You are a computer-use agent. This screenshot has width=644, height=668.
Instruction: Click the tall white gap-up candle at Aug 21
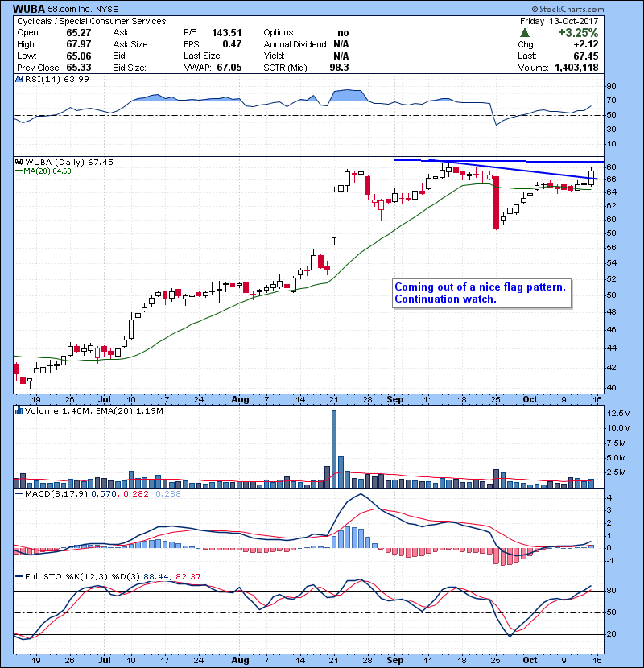pyautogui.click(x=334, y=215)
